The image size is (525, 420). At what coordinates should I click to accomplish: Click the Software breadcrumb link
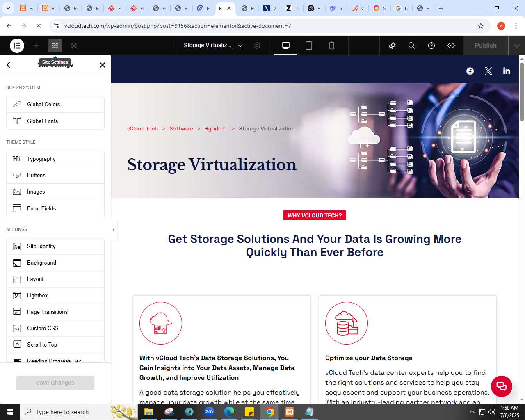click(181, 129)
